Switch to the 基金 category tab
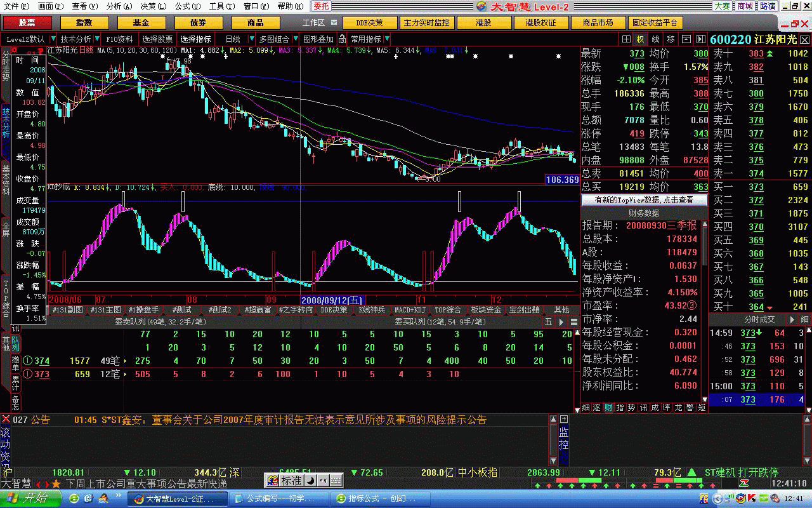Image resolution: width=812 pixels, height=508 pixels. coord(141,23)
